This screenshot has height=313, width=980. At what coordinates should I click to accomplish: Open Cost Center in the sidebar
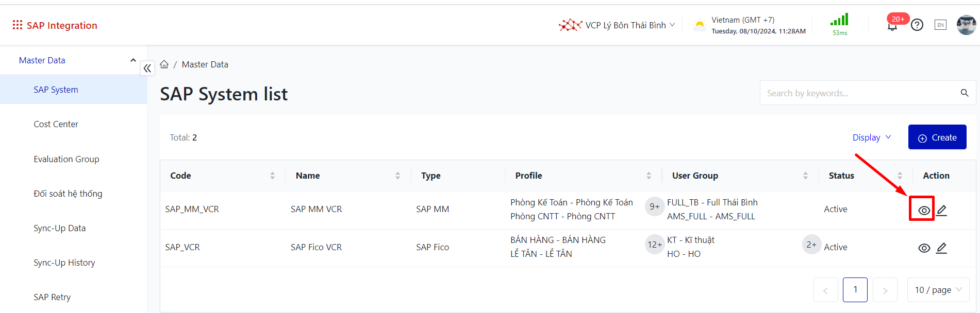tap(56, 124)
